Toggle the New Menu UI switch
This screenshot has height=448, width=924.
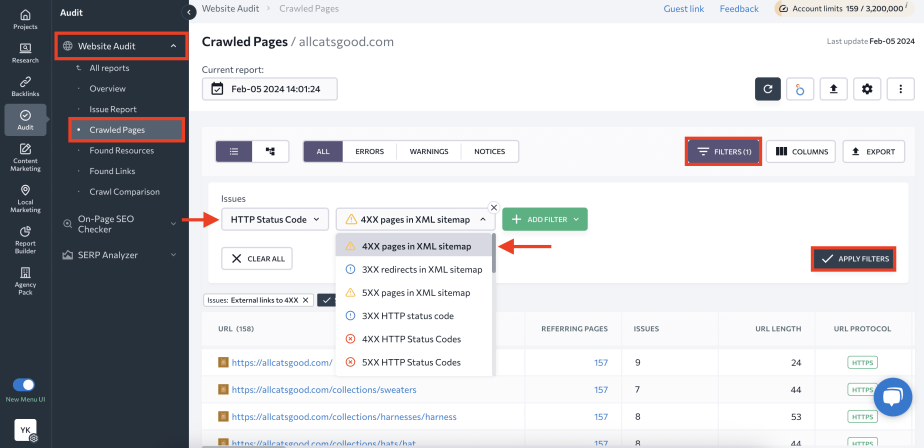(x=25, y=385)
